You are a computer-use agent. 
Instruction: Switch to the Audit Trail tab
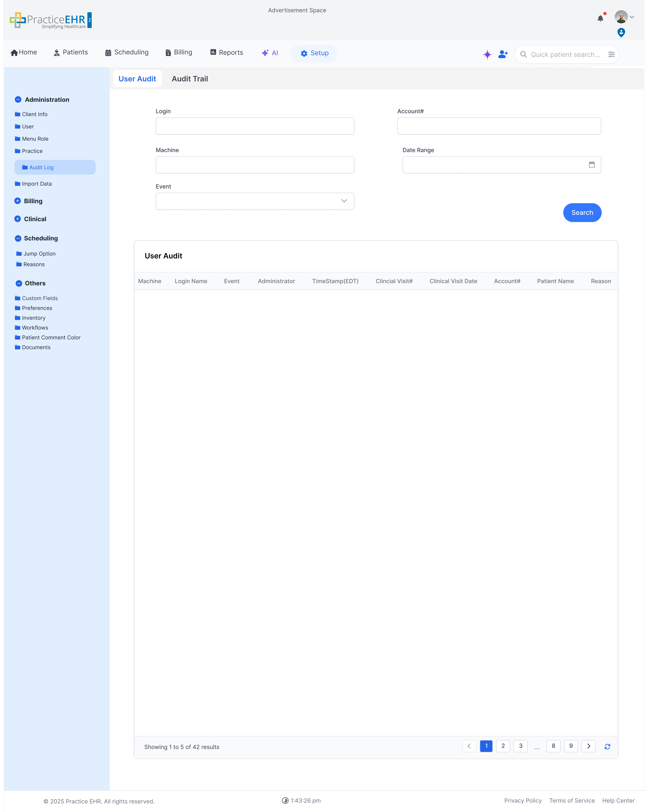click(190, 79)
